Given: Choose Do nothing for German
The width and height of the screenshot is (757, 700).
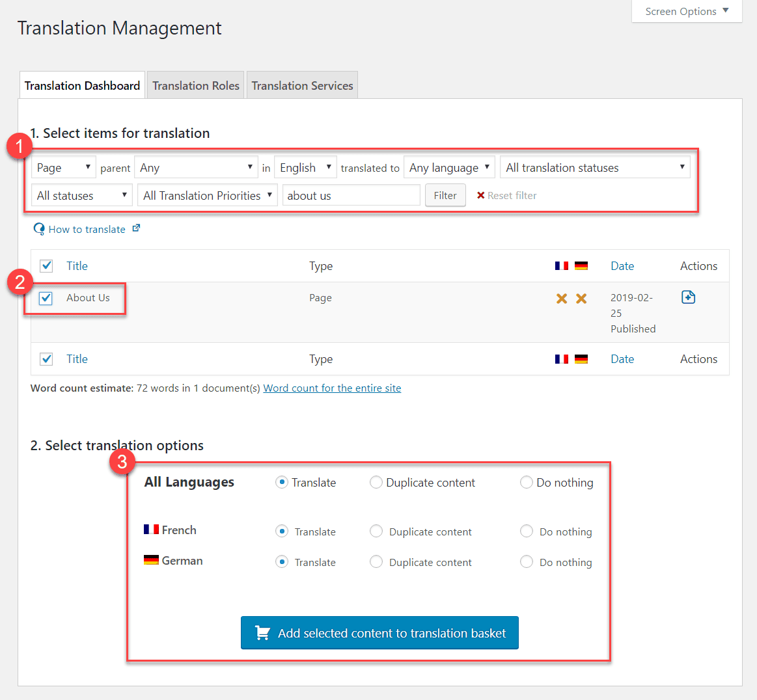Looking at the screenshot, I should [x=527, y=562].
